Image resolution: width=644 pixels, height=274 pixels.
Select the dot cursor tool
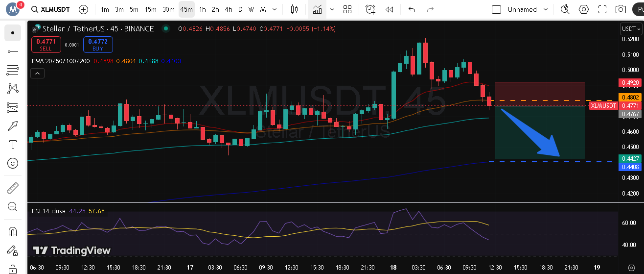13,33
